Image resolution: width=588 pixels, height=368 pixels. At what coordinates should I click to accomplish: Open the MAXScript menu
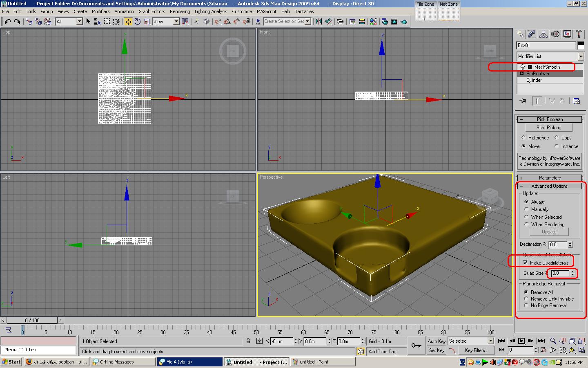267,11
